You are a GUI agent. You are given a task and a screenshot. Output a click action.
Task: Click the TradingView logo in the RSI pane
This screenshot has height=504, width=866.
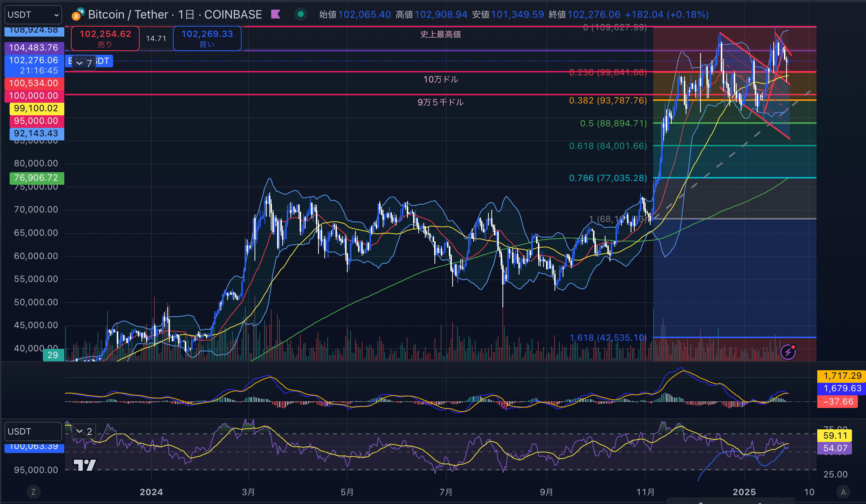pos(85,465)
